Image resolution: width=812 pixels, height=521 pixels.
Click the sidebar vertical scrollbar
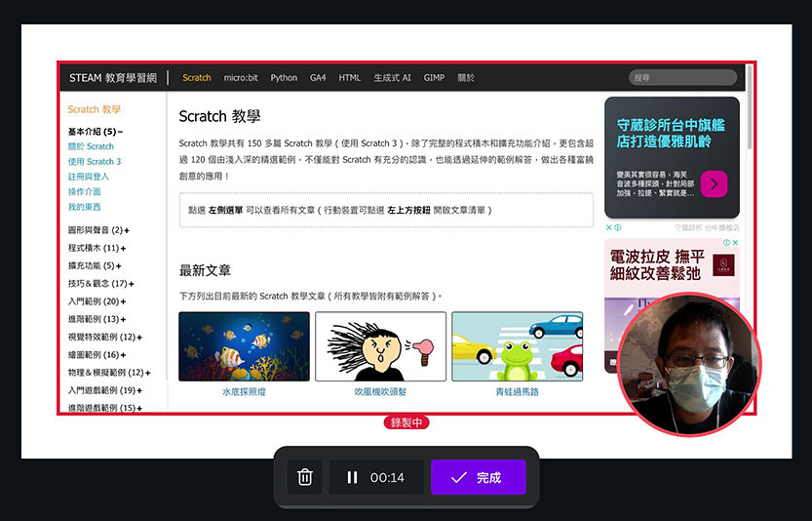(166, 236)
